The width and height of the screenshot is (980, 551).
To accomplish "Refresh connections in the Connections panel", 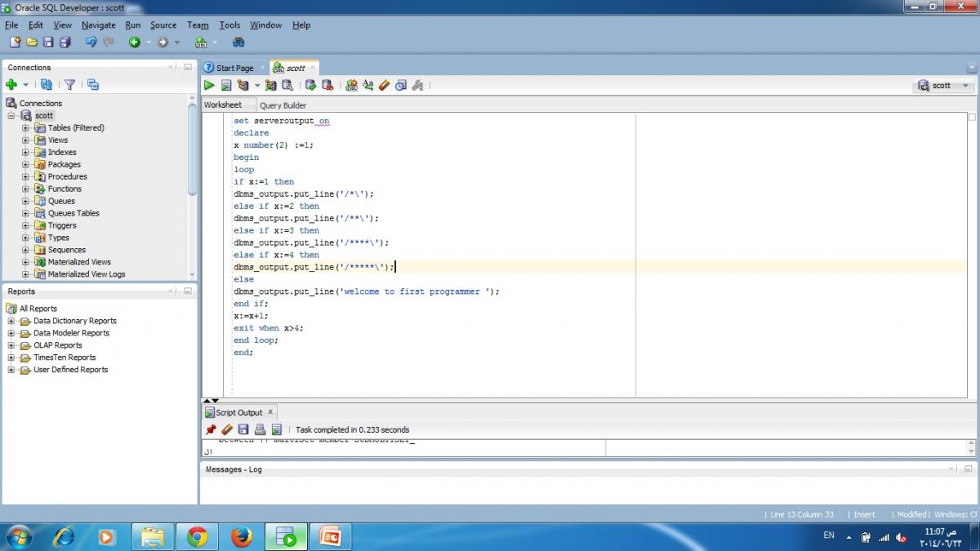I will (x=47, y=85).
